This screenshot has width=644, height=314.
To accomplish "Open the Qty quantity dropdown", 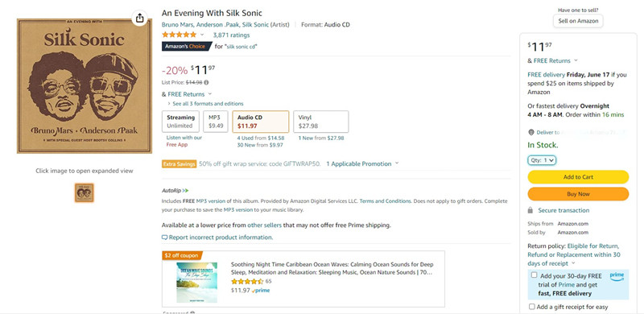I will point(542,160).
